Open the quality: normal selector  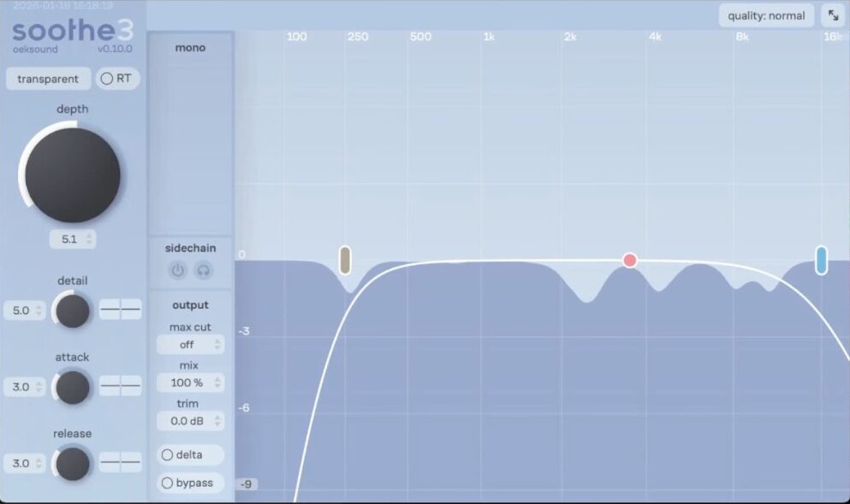point(766,15)
